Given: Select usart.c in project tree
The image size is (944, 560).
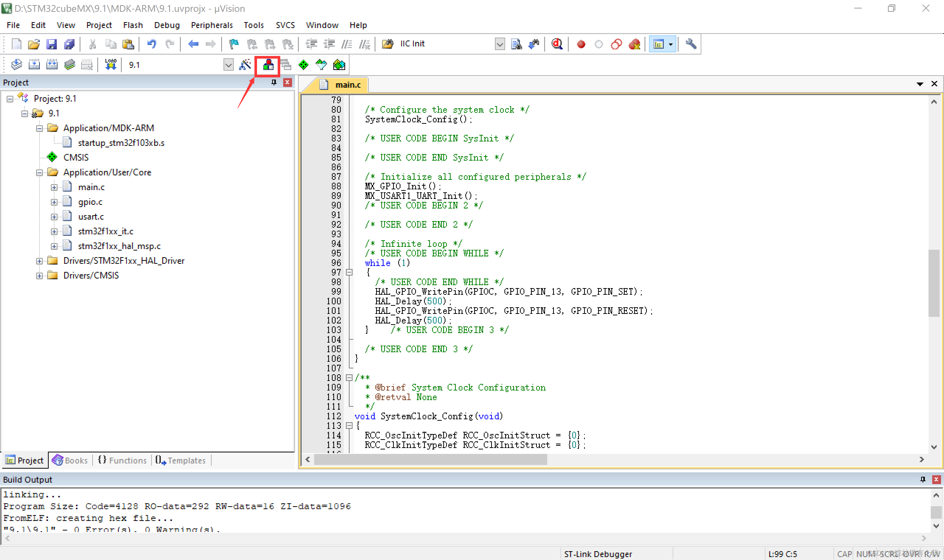Looking at the screenshot, I should coord(91,217).
